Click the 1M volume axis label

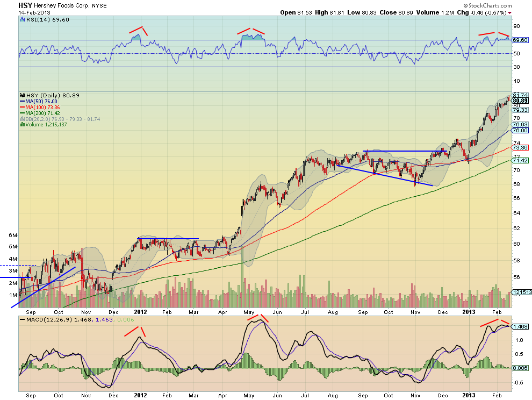tap(13, 295)
